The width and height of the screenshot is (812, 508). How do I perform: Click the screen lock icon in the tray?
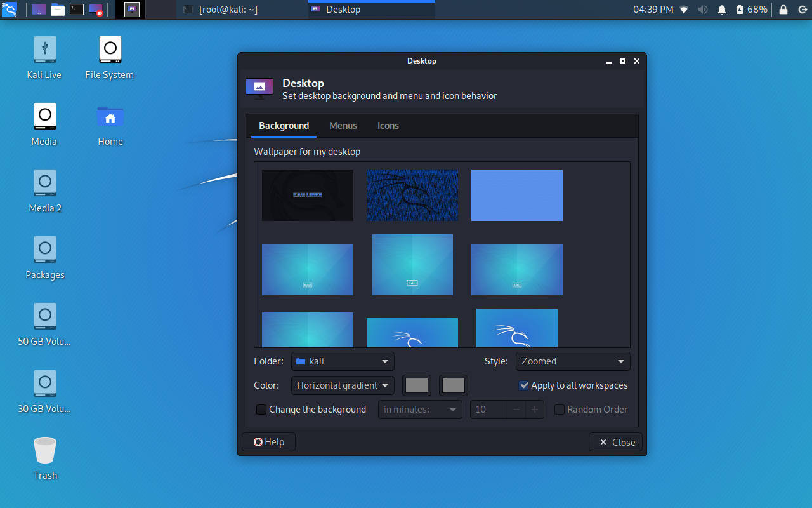(782, 9)
